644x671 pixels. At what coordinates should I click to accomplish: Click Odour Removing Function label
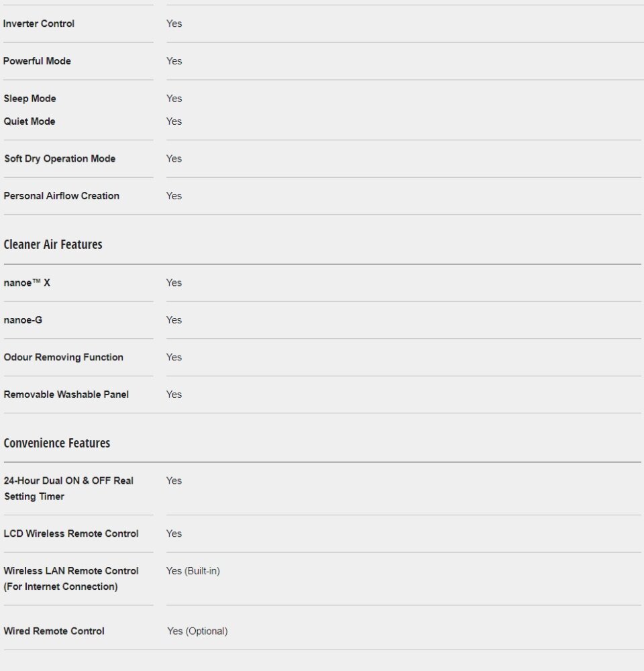click(x=63, y=357)
